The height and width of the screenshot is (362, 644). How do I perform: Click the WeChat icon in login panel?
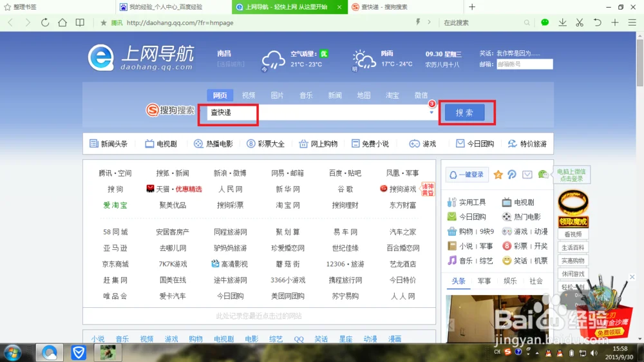tap(542, 175)
